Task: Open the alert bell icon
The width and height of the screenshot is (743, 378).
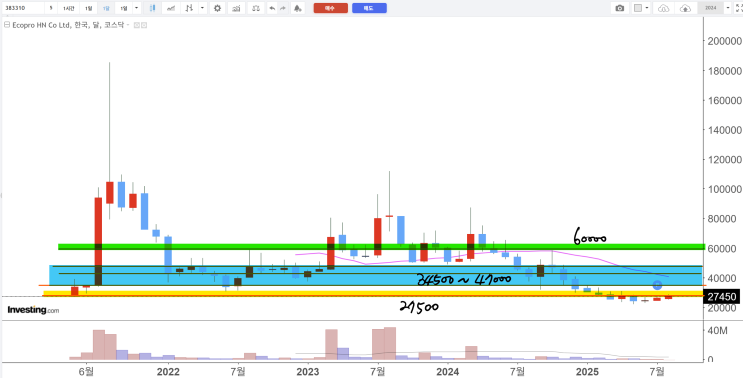Action: point(297,8)
